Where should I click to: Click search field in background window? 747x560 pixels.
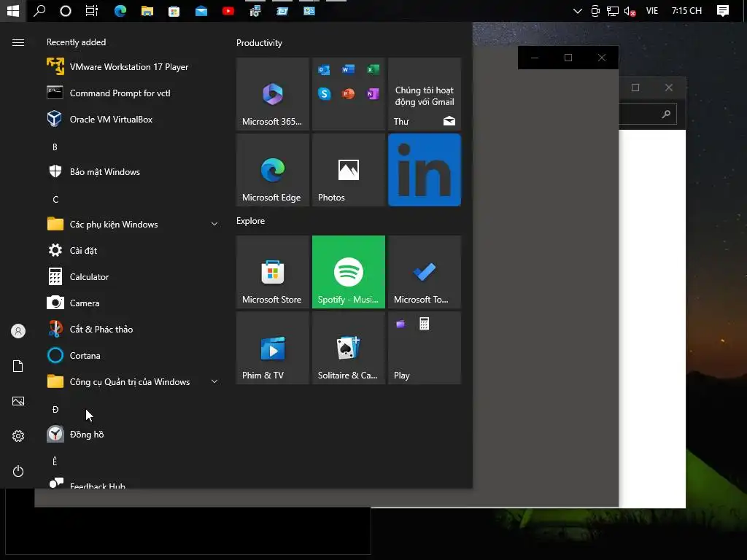click(647, 114)
